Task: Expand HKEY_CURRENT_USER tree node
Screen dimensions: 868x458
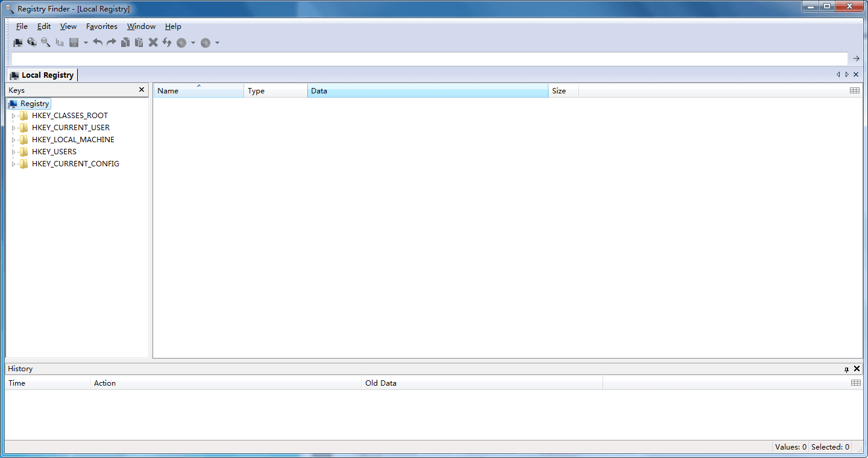Action: 13,128
